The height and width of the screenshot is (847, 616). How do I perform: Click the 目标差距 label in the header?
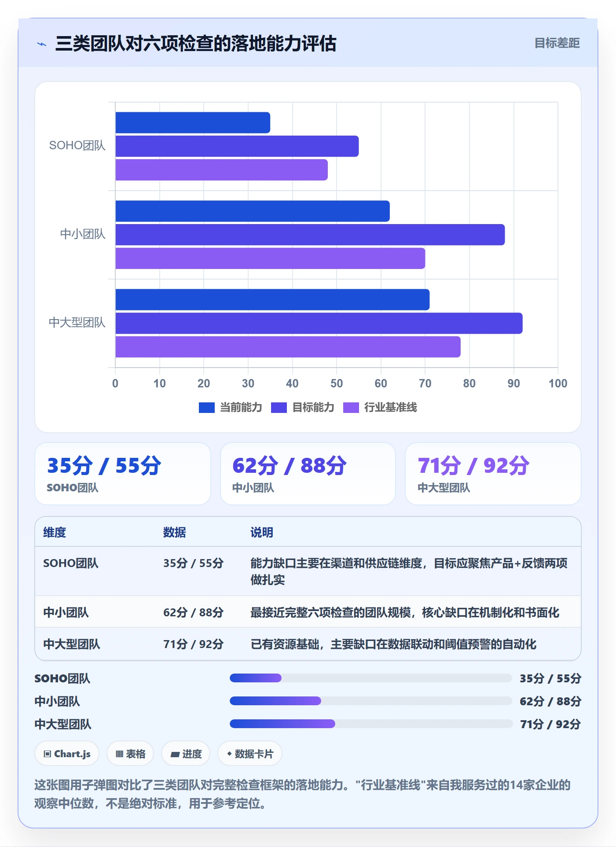coord(557,43)
